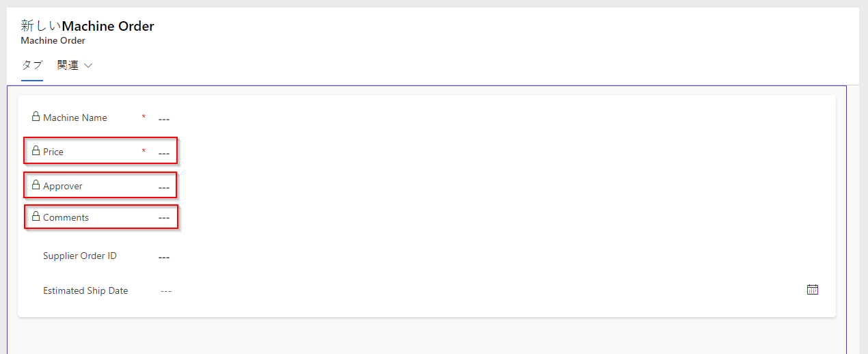Click the Machine Name value field

click(x=164, y=119)
